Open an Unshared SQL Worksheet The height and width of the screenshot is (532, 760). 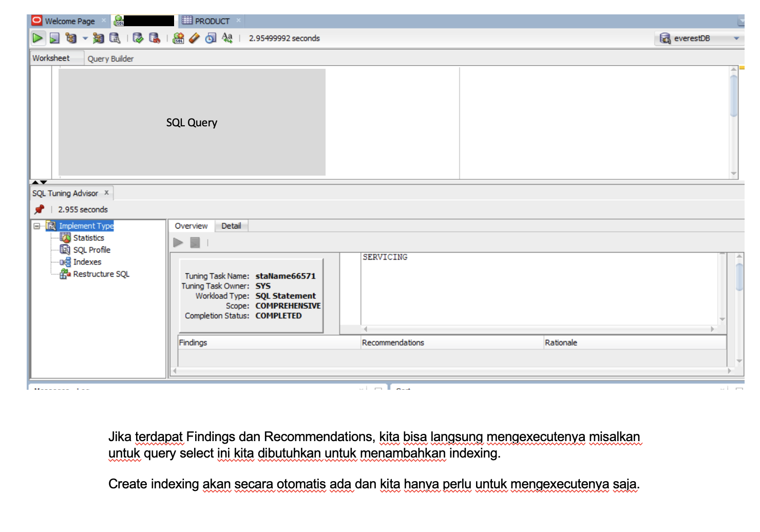[x=178, y=38]
